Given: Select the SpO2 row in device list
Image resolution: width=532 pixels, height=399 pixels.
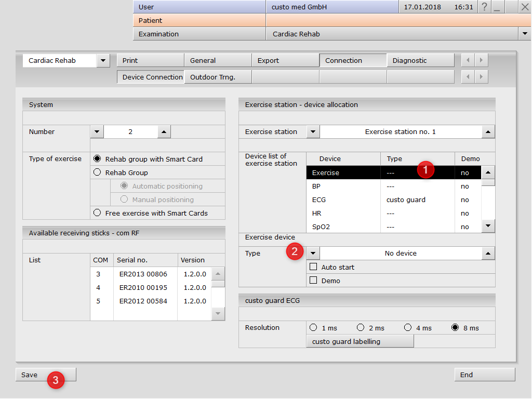Looking at the screenshot, I should (394, 227).
